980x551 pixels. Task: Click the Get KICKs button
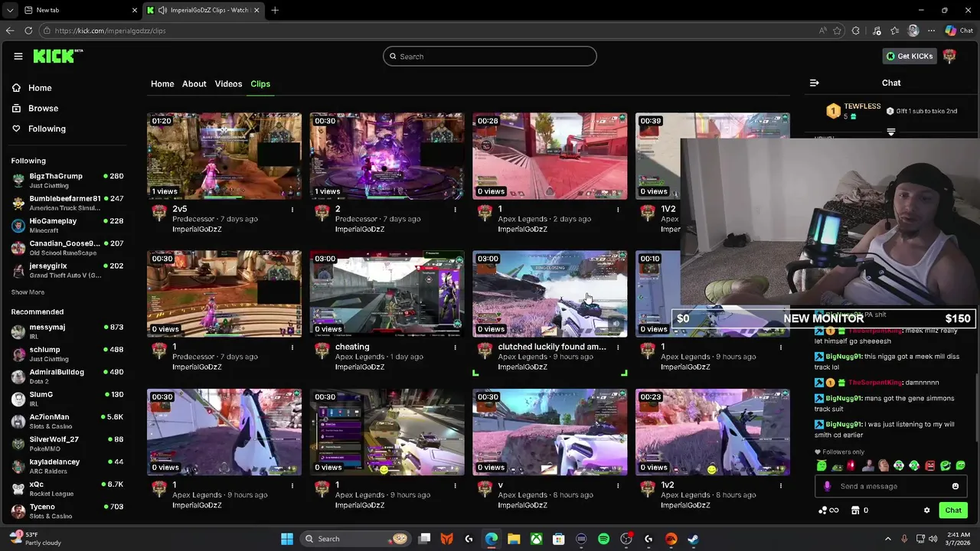tap(910, 56)
